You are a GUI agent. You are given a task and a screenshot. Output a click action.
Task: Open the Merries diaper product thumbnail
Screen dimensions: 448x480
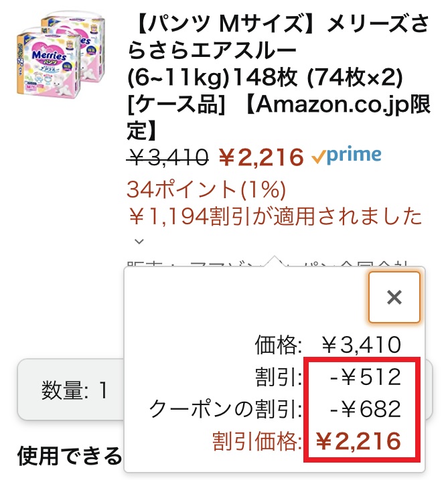(61, 54)
